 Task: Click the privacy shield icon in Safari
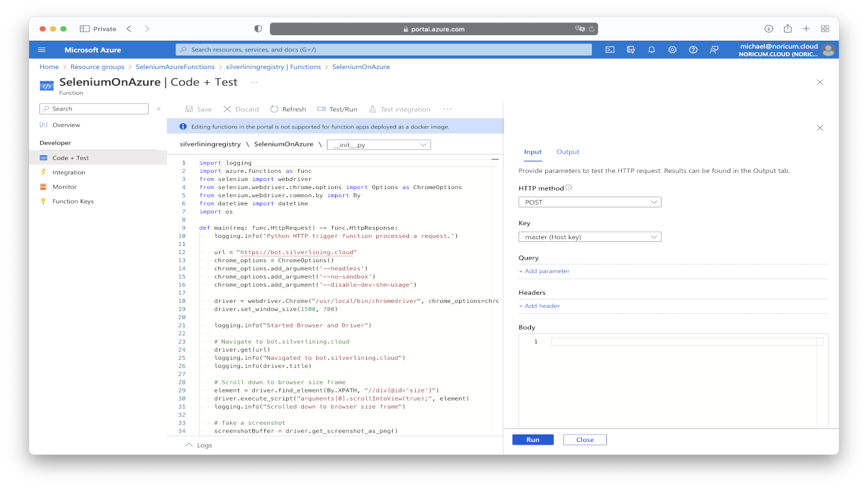point(258,29)
